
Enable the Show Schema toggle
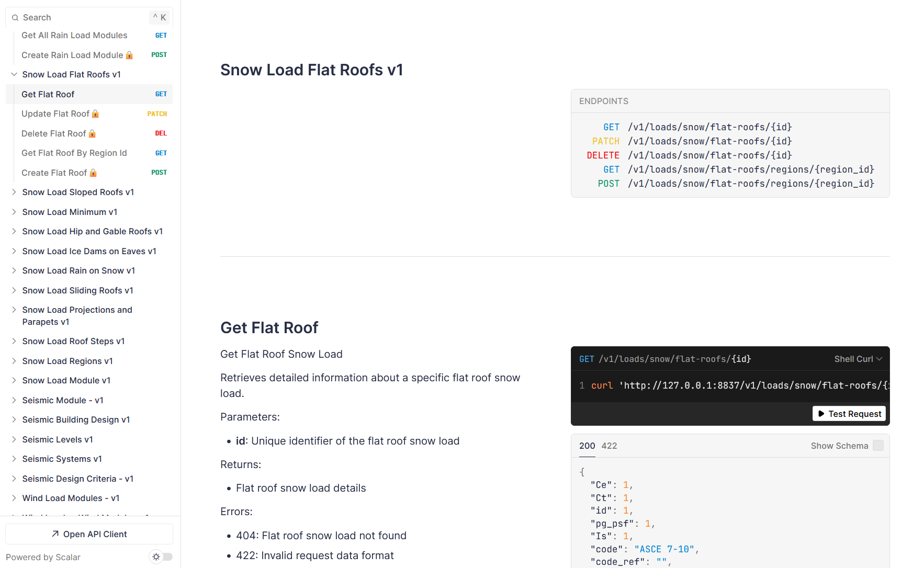(878, 445)
